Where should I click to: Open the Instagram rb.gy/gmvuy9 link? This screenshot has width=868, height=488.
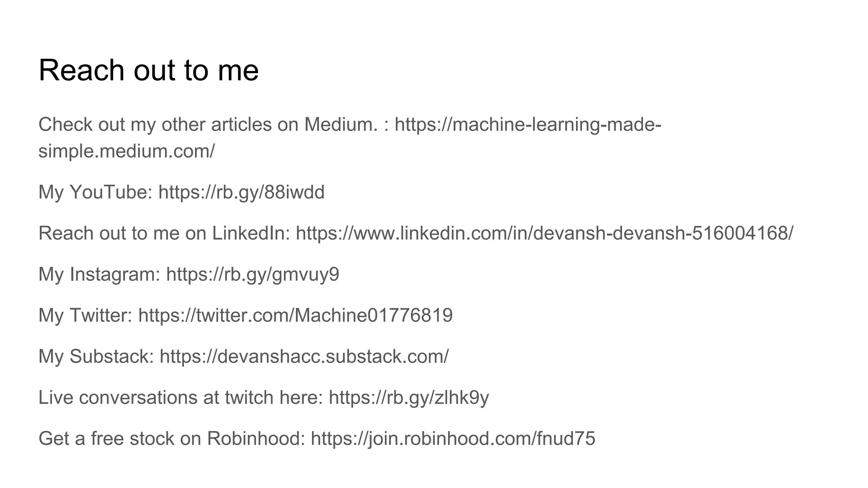(x=253, y=274)
